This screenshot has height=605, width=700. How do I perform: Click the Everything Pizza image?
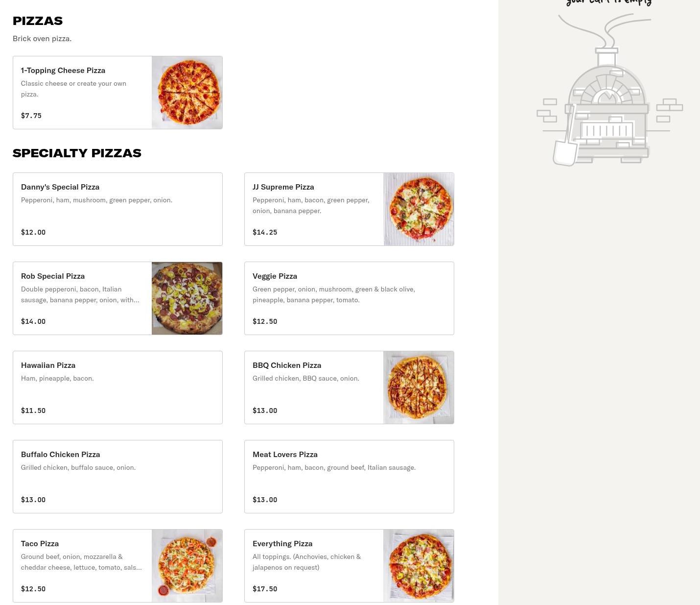click(x=419, y=566)
